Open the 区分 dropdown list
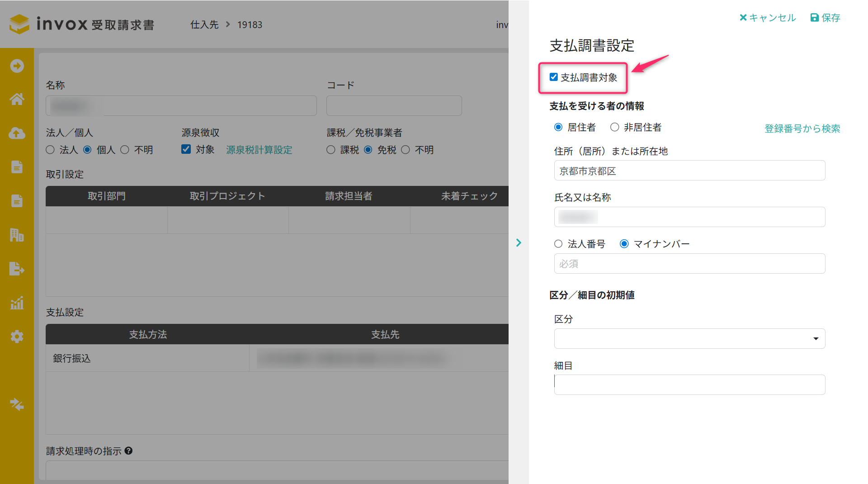This screenshot has width=868, height=484. click(x=689, y=339)
